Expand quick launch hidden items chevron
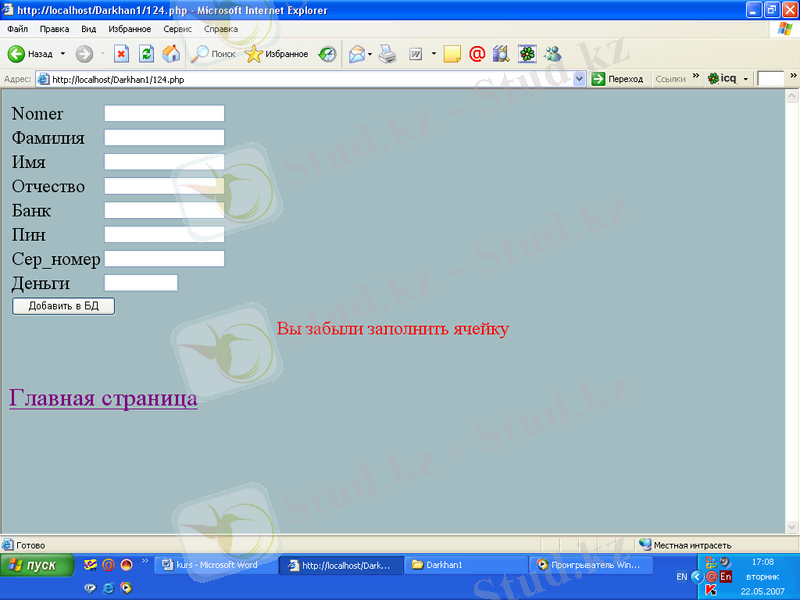Image resolution: width=800 pixels, height=600 pixels. click(145, 561)
